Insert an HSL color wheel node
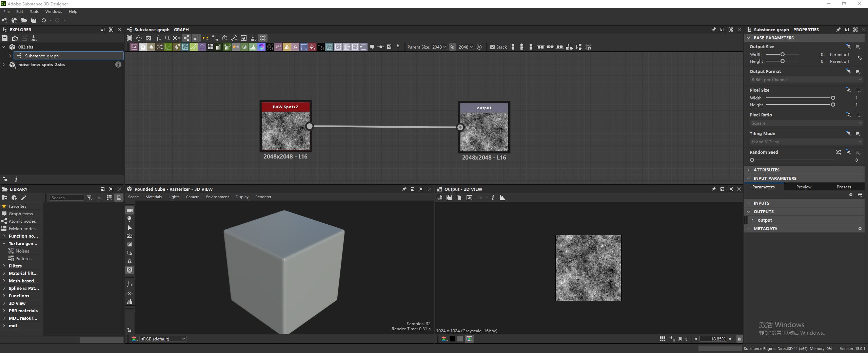Image resolution: width=868 pixels, height=353 pixels. (261, 47)
